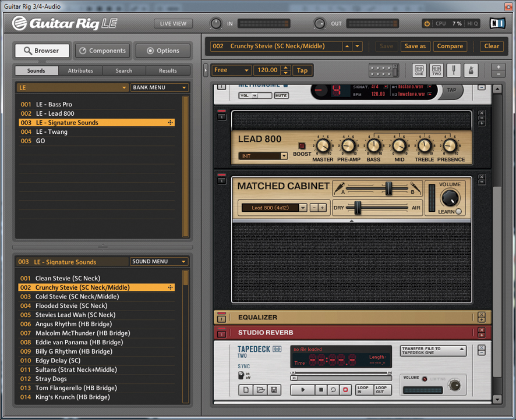Toggle HI Q high quality mode
The width and height of the screenshot is (516, 420).
(x=472, y=24)
